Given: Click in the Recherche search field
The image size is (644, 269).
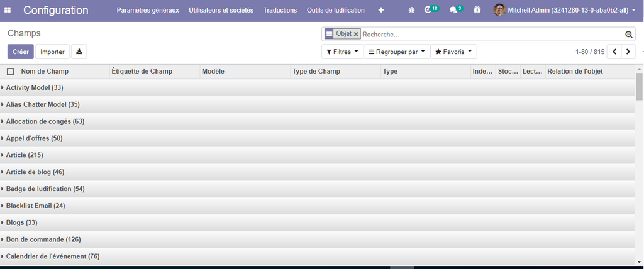Looking at the screenshot, I should point(491,35).
